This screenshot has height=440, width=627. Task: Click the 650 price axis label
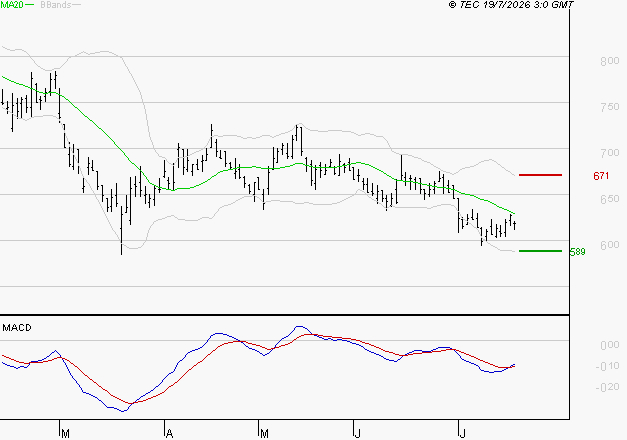click(610, 199)
